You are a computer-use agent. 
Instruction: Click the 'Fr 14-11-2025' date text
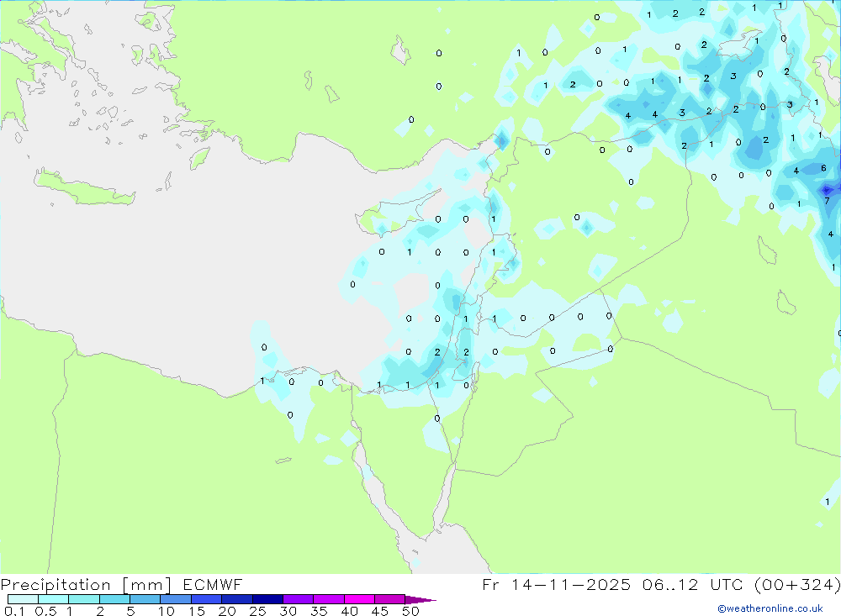(x=556, y=584)
